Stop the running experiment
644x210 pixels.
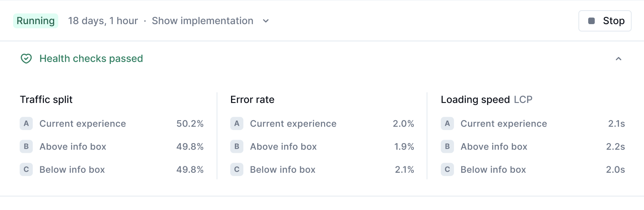605,21
